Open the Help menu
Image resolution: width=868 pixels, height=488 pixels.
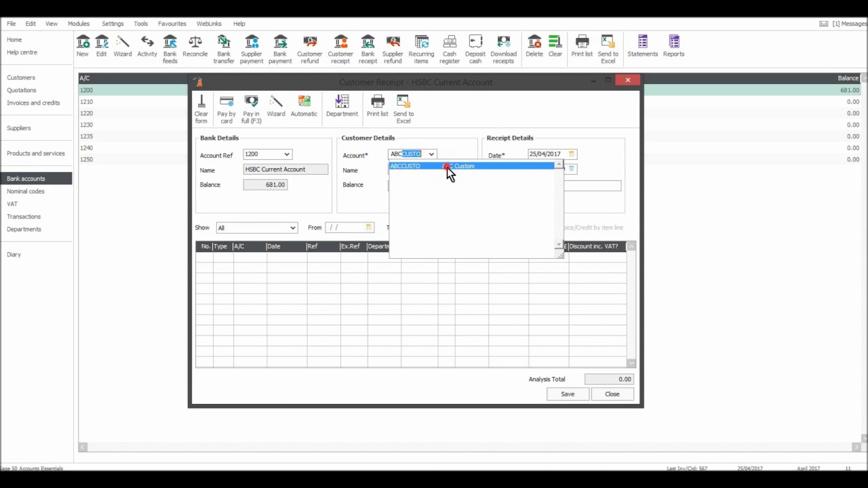(239, 24)
